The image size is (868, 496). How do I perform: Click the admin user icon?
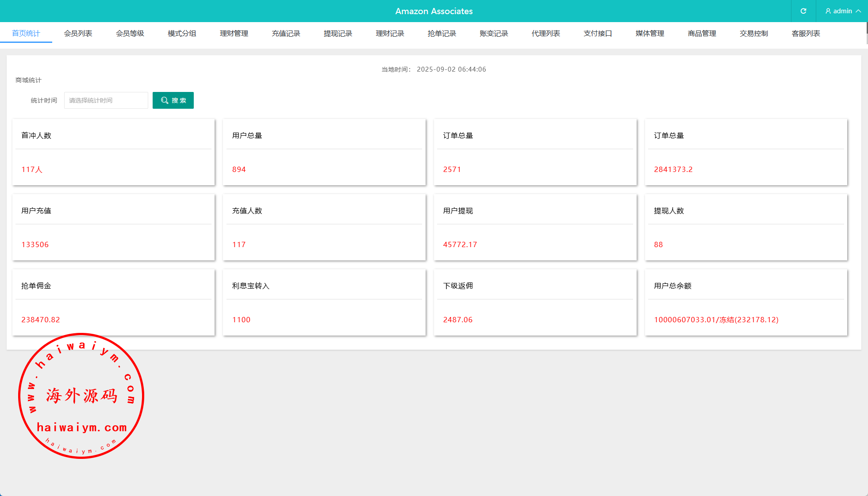828,11
